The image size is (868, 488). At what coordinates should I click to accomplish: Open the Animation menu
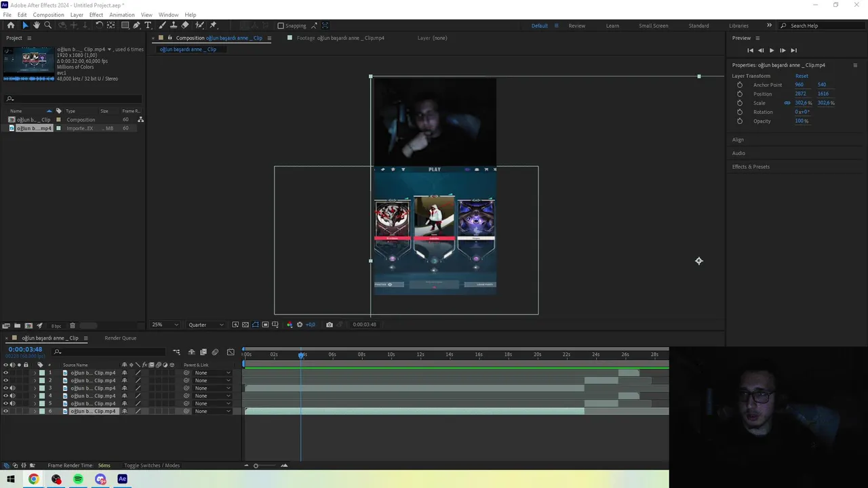point(122,15)
